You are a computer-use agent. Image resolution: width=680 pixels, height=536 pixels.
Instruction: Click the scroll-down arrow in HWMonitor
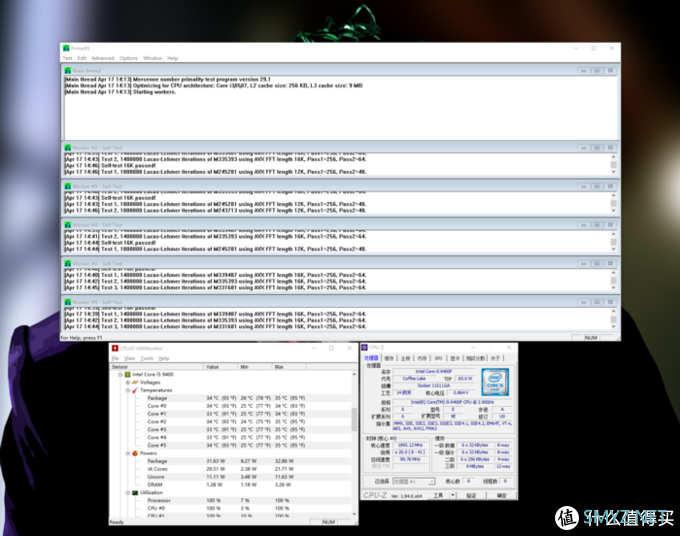[x=354, y=514]
